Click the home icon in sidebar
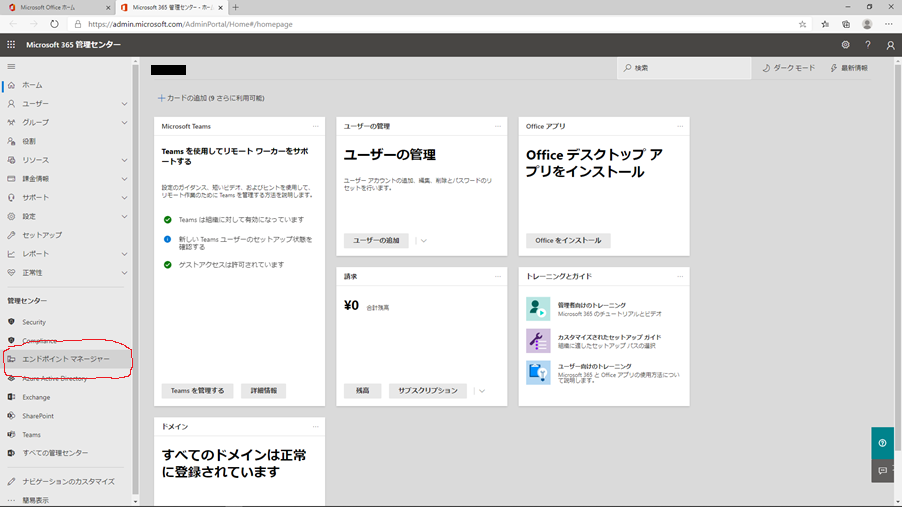Screen dimensions: 902x507 11,85
